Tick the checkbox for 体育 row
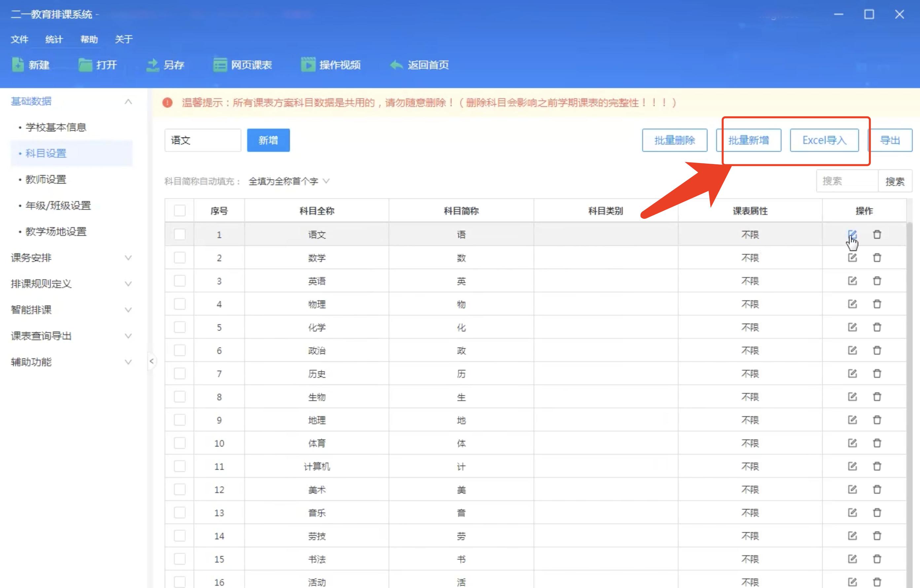Screen dimensions: 920x588 (x=180, y=443)
